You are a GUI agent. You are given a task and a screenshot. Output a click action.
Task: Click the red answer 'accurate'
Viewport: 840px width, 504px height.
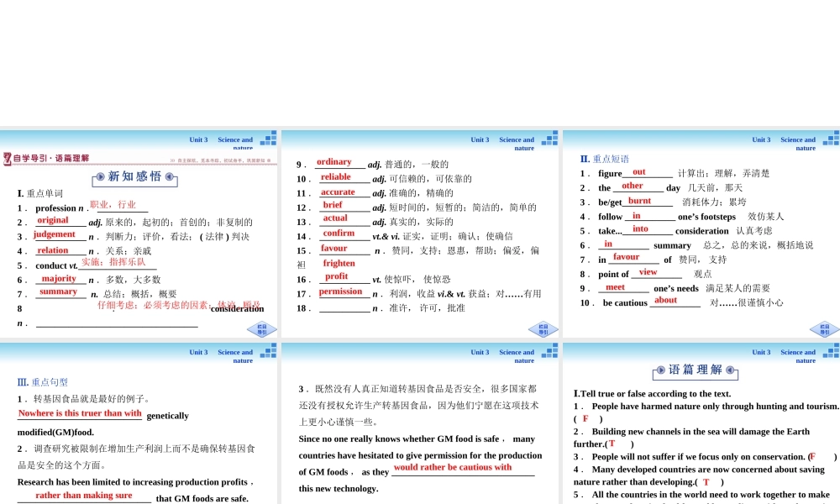[338, 192]
